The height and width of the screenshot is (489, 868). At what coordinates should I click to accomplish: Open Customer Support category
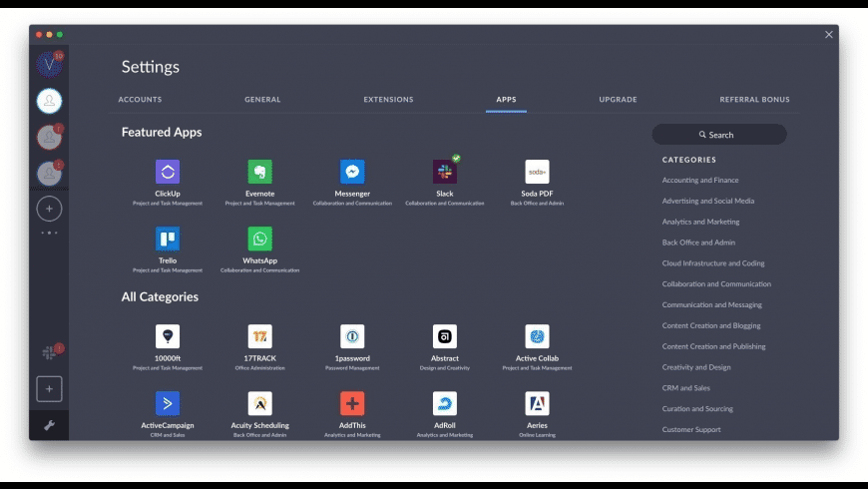tap(691, 430)
